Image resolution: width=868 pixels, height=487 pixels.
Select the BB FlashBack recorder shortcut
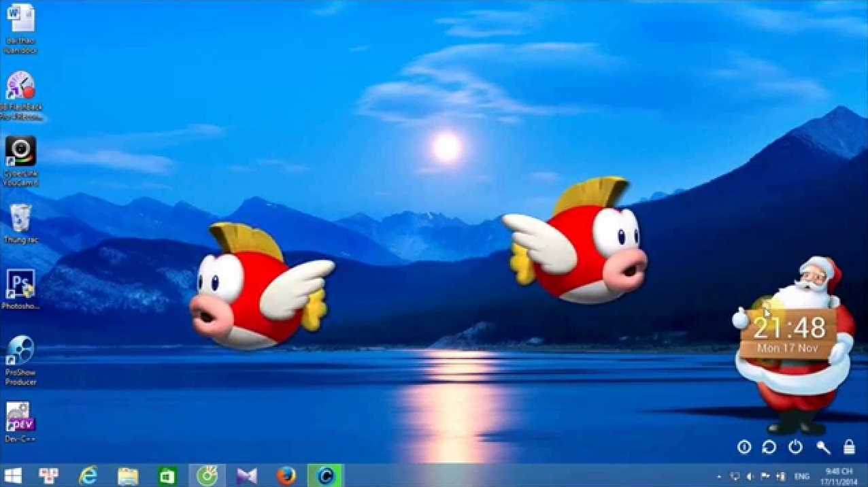pyautogui.click(x=20, y=87)
